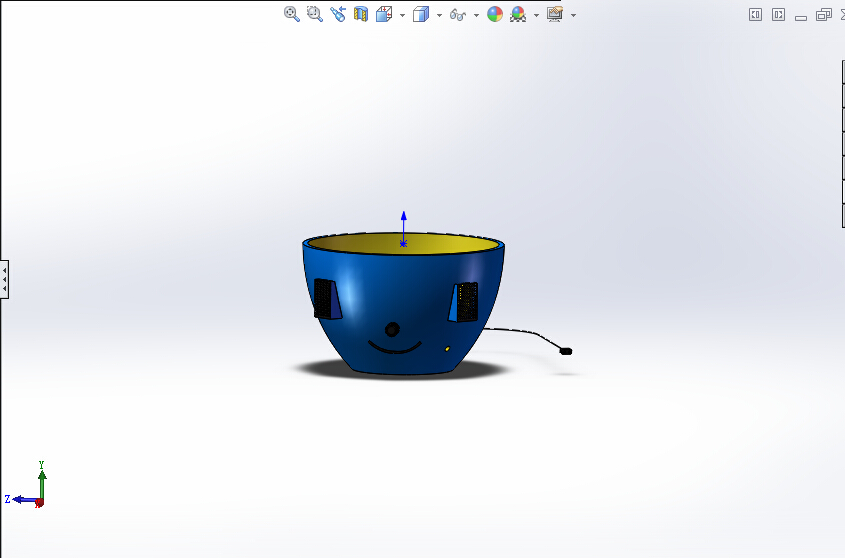
Task: Click the Apply Scene icon
Action: 518,14
